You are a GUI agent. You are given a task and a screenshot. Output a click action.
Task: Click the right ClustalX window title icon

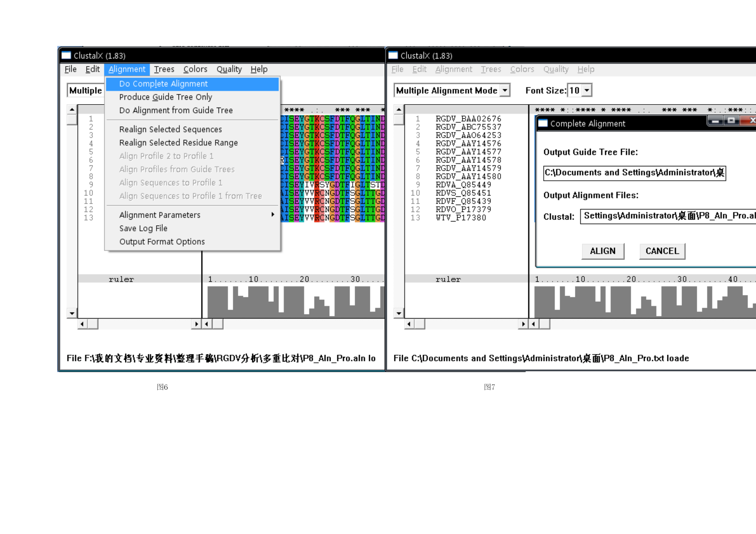393,55
